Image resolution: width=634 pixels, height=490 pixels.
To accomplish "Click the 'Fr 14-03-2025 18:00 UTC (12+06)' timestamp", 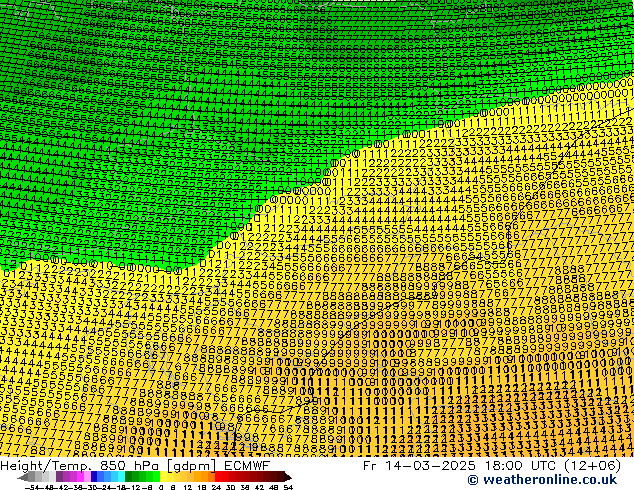I will [x=492, y=465].
